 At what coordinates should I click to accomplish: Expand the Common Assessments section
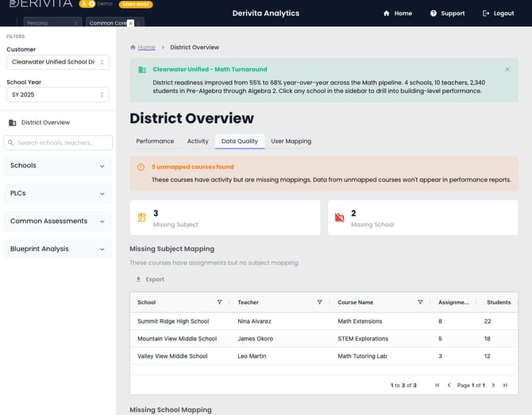click(x=58, y=221)
